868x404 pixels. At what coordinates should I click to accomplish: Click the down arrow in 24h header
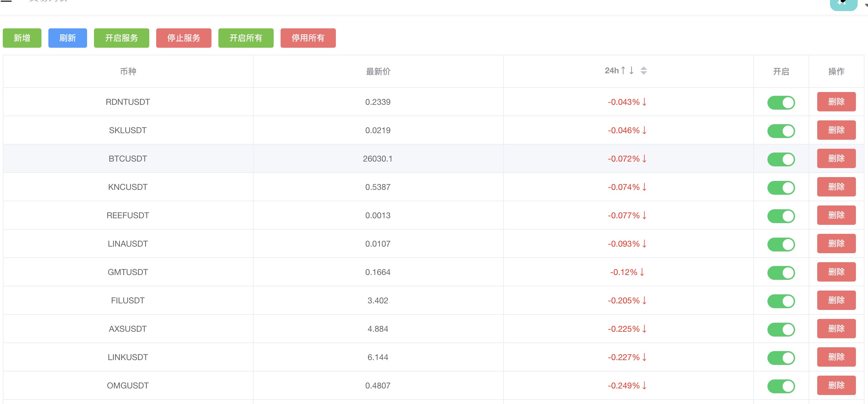click(631, 71)
